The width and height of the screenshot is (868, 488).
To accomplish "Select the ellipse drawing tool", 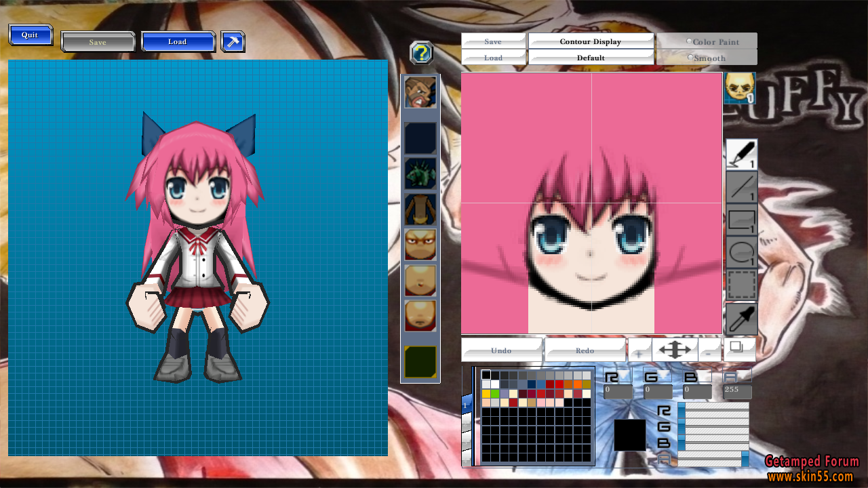I will [x=741, y=252].
